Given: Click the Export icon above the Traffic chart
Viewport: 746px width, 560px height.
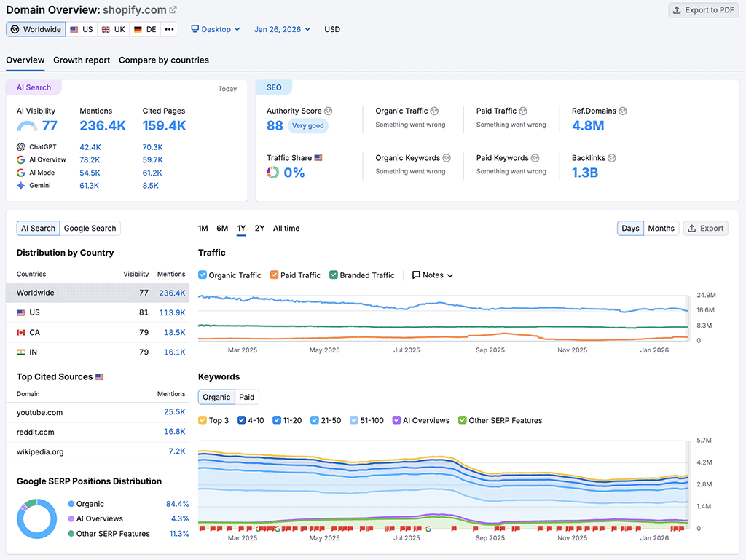Looking at the screenshot, I should click(x=692, y=228).
